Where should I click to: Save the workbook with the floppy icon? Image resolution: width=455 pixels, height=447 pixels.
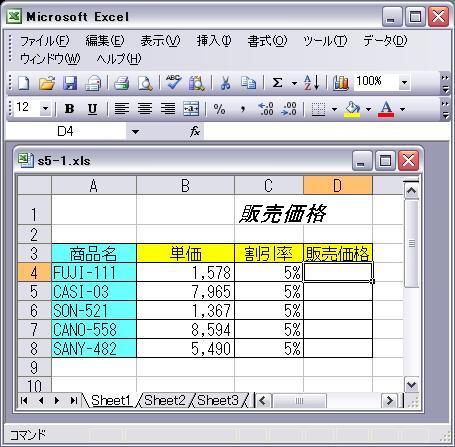tap(70, 83)
